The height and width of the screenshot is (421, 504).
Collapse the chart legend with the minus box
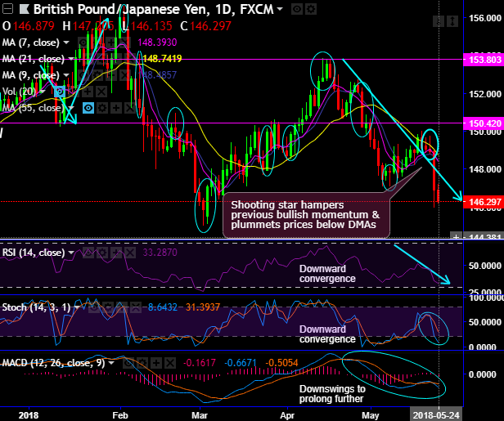pos(7,9)
